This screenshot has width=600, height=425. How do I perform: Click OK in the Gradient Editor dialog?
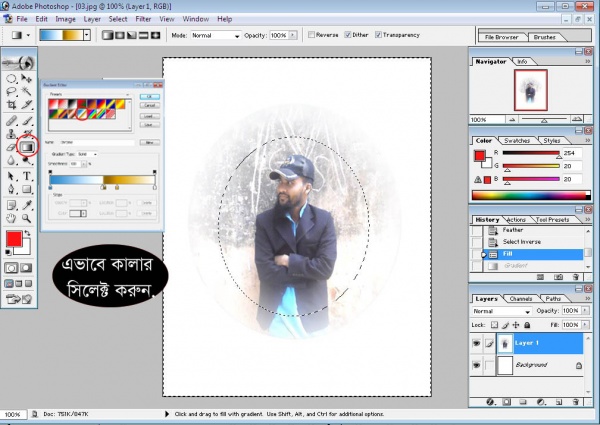[148, 96]
